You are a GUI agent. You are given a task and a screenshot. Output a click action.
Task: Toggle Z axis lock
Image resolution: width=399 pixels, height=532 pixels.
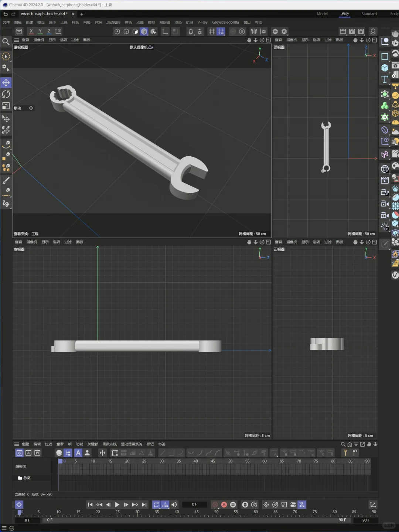point(49,31)
